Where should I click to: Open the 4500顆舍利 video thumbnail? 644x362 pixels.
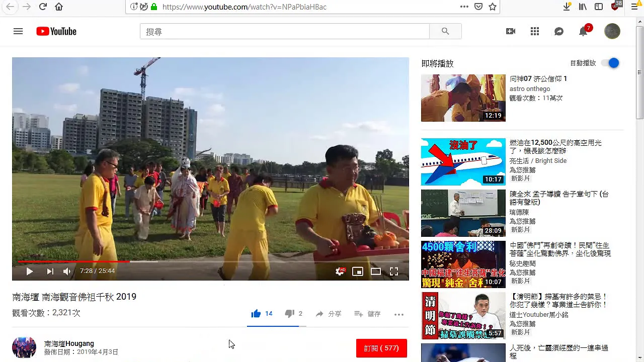pos(463,264)
